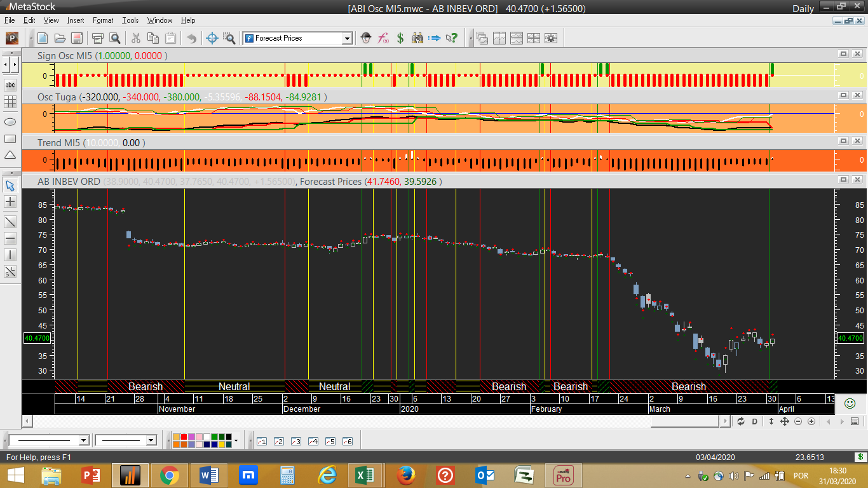Click the chart layout button number 3
Viewport: 868px width, 488px height.
tap(295, 441)
